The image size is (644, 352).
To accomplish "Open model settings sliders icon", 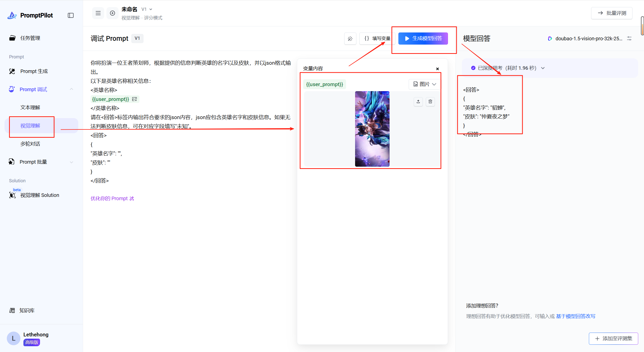I will tap(629, 39).
